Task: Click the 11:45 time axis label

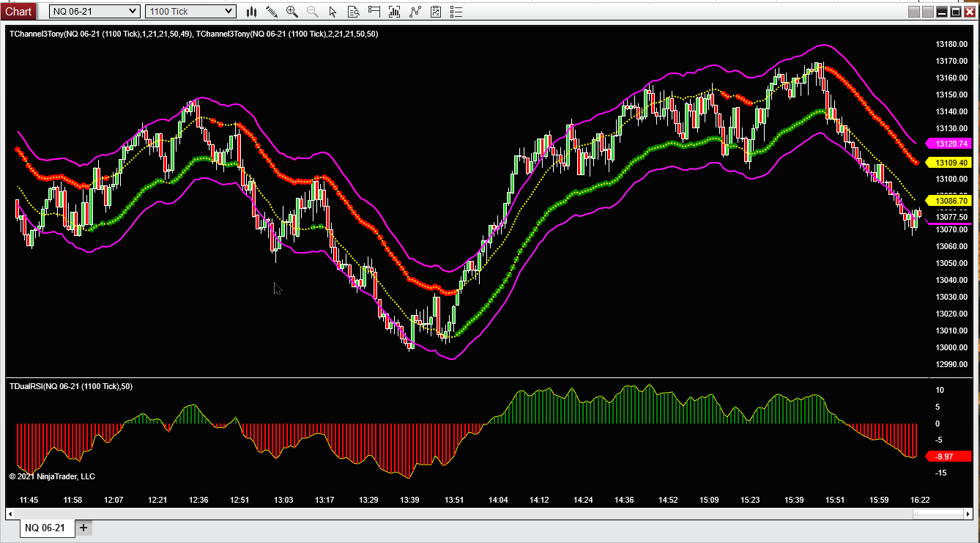Action: tap(29, 500)
